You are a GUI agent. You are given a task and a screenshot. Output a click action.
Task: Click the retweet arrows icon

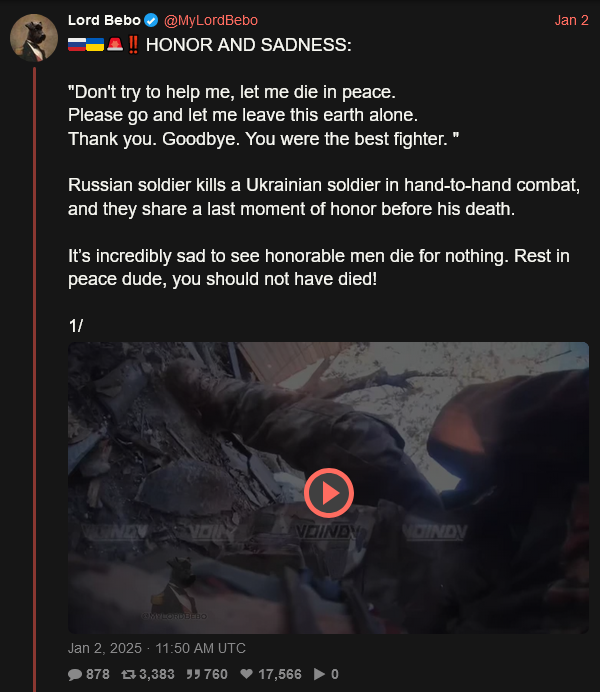[x=128, y=674]
